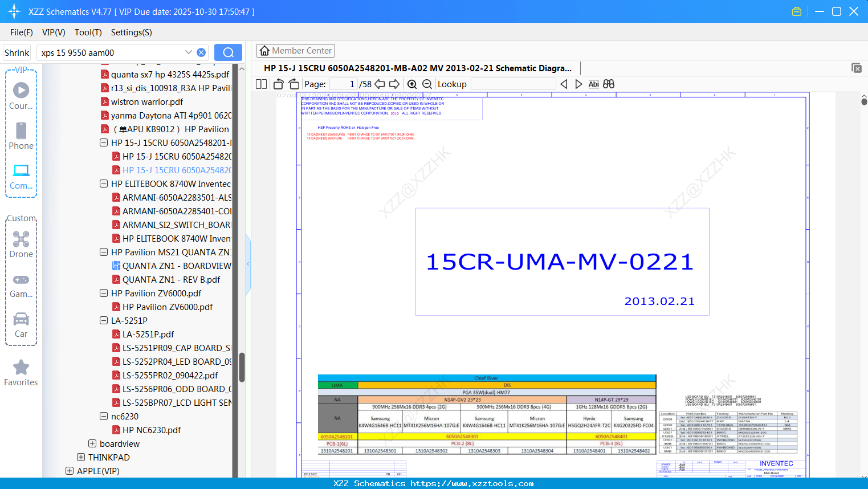Click the Lookup text field

(514, 84)
